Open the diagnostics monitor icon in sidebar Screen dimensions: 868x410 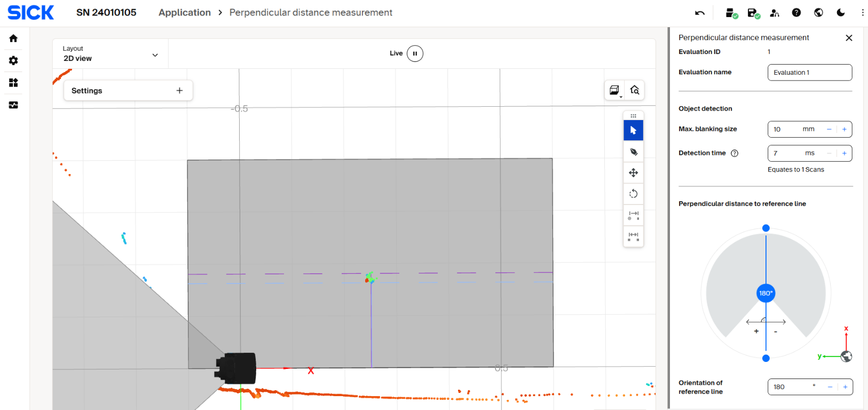[13, 105]
